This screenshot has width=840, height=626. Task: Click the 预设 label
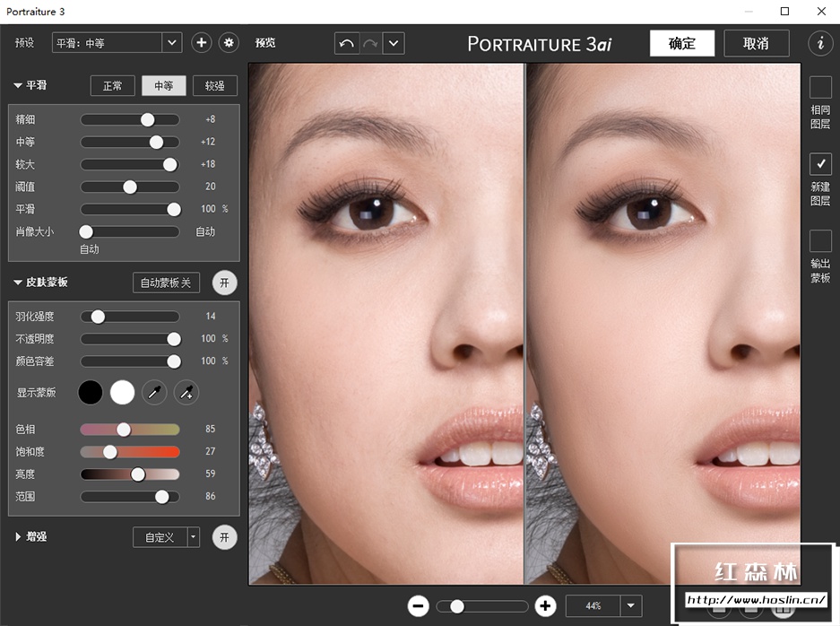tap(24, 43)
